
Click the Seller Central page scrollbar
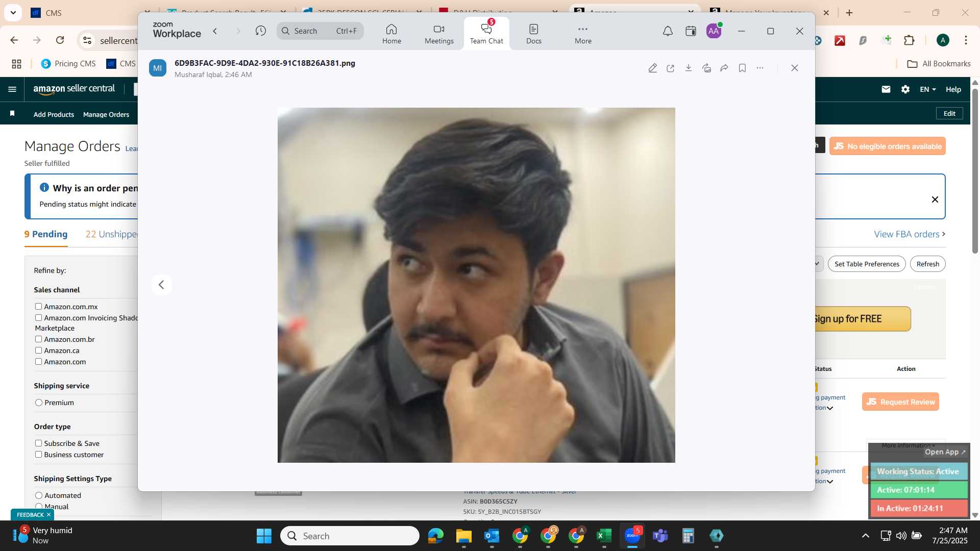(x=975, y=171)
